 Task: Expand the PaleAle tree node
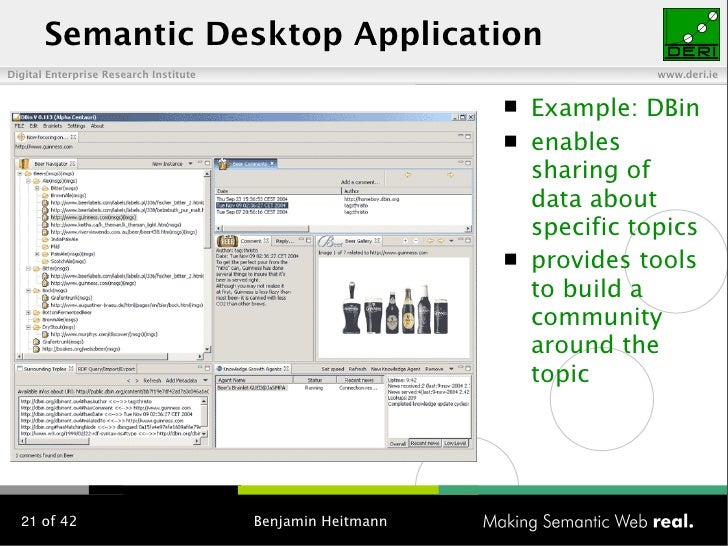pos(37,254)
